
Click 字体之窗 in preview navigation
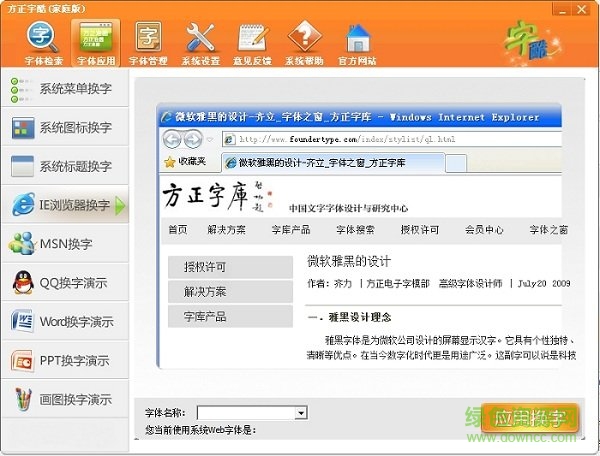(x=548, y=230)
